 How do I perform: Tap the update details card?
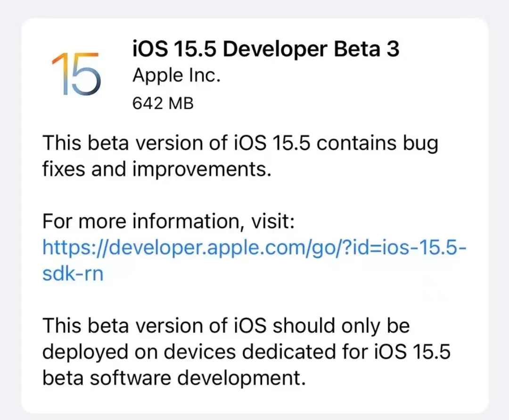[x=254, y=212]
